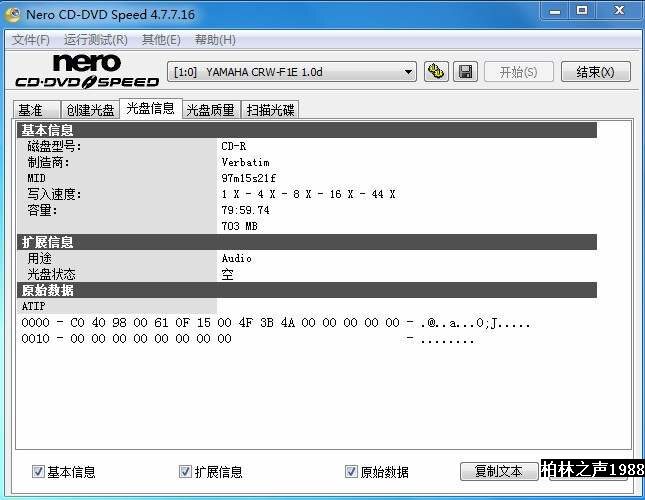
Task: Click the 制造商 label
Action: point(49,162)
